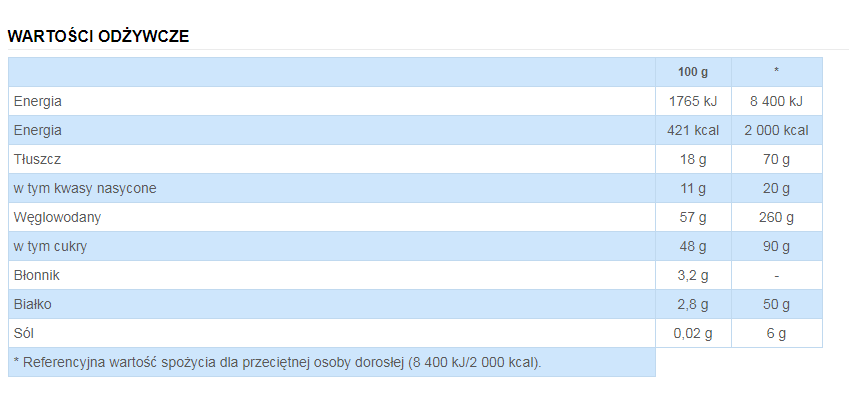Click the 90 g reference value

point(776,247)
